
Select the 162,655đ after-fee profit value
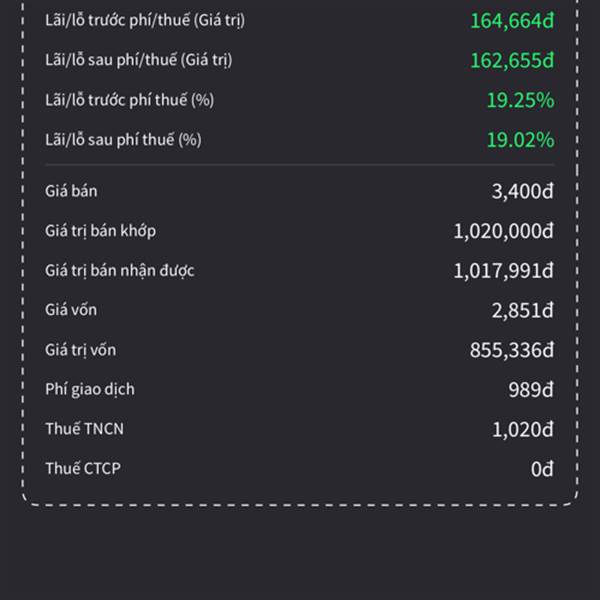pos(512,61)
